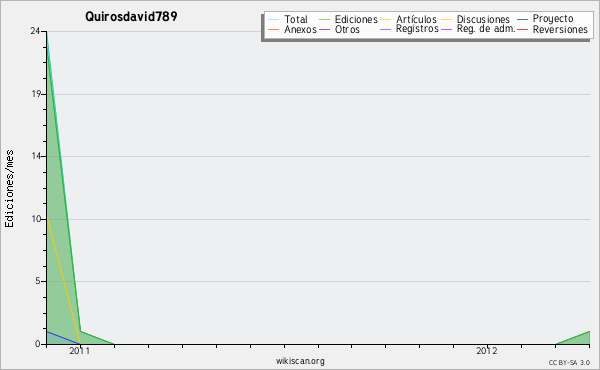The image size is (600, 370).
Task: Select the Discusiones legend entry
Action: 483,19
